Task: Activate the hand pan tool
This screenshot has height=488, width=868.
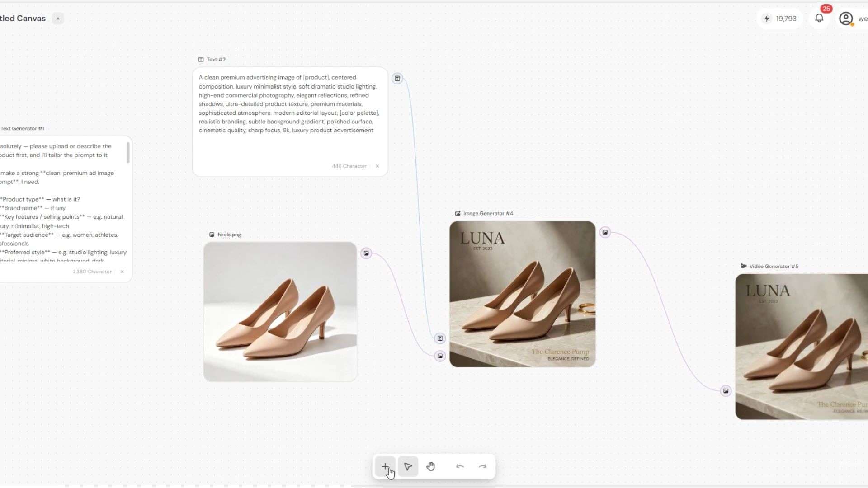Action: [430, 466]
